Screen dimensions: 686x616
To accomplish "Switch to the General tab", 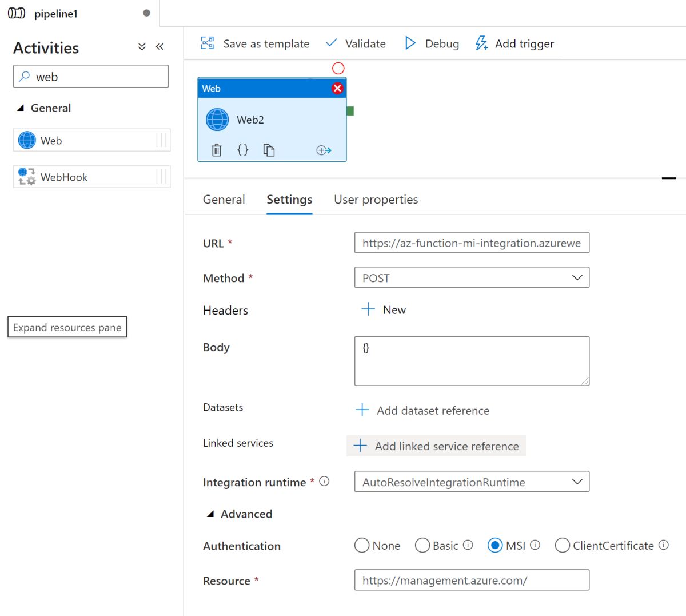I will pyautogui.click(x=224, y=200).
